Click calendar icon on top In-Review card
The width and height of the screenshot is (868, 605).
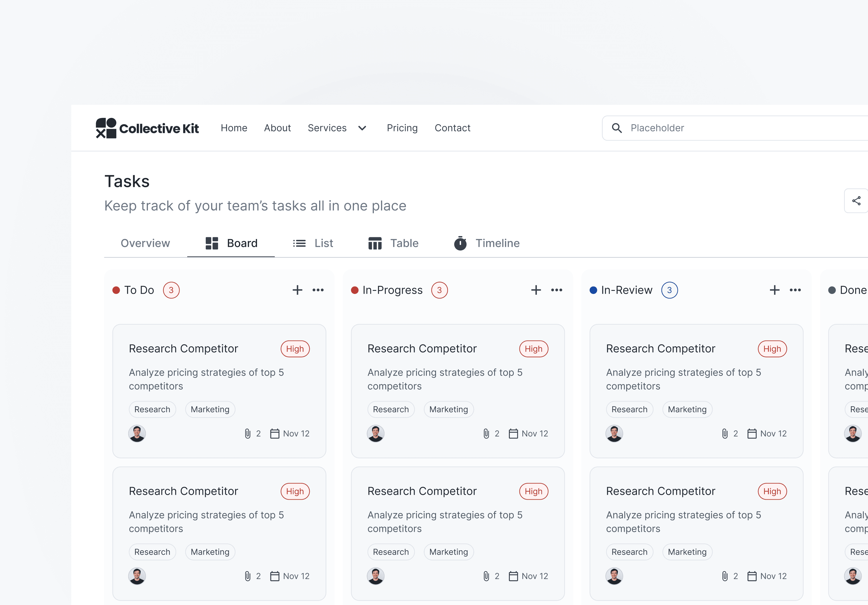coord(752,434)
